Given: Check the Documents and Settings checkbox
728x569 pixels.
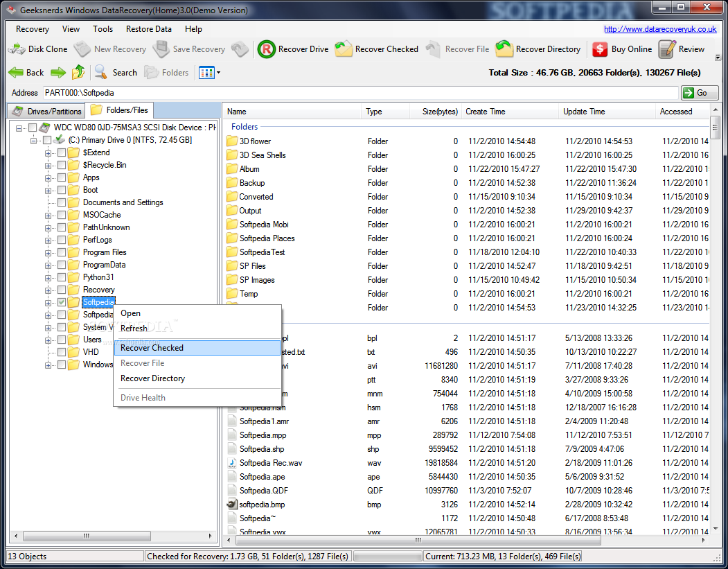Looking at the screenshot, I should (61, 202).
